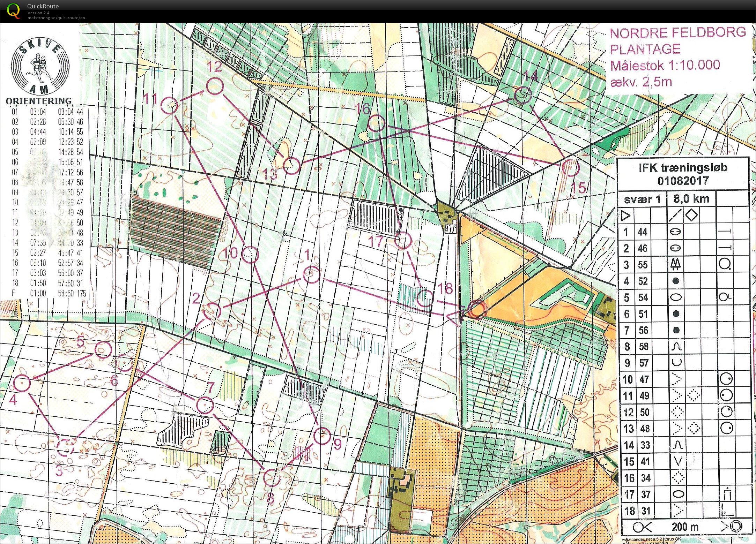The width and height of the screenshot is (756, 544).
Task: Click control description row 7 code 56
Action: pyautogui.click(x=643, y=330)
